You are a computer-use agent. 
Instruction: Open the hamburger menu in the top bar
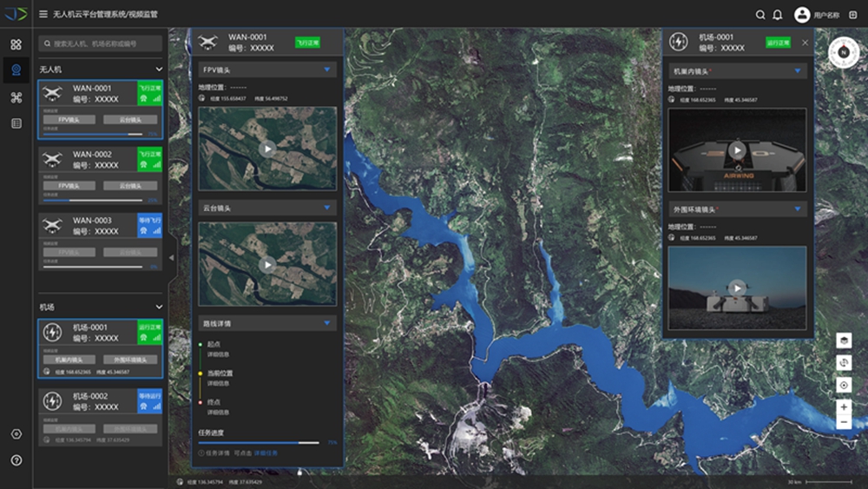(x=43, y=14)
